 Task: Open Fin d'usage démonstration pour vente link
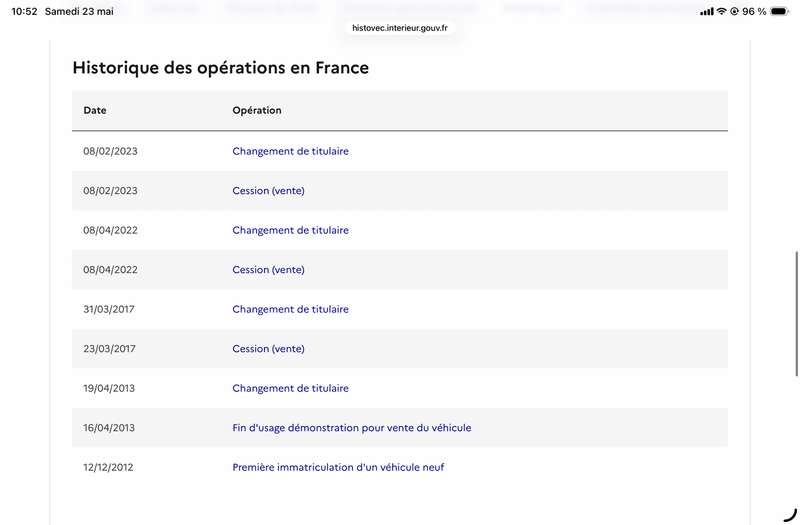[352, 428]
